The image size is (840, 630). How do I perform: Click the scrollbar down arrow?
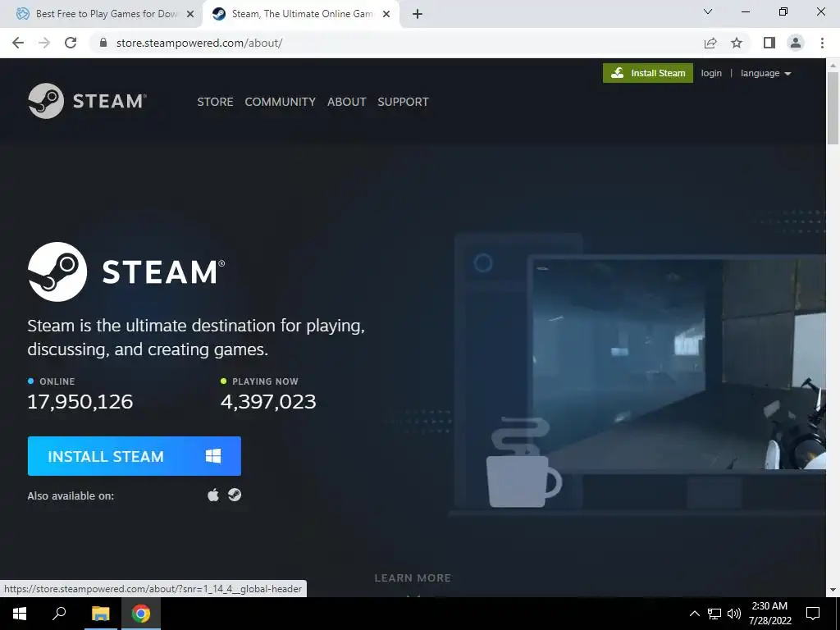(x=833, y=590)
